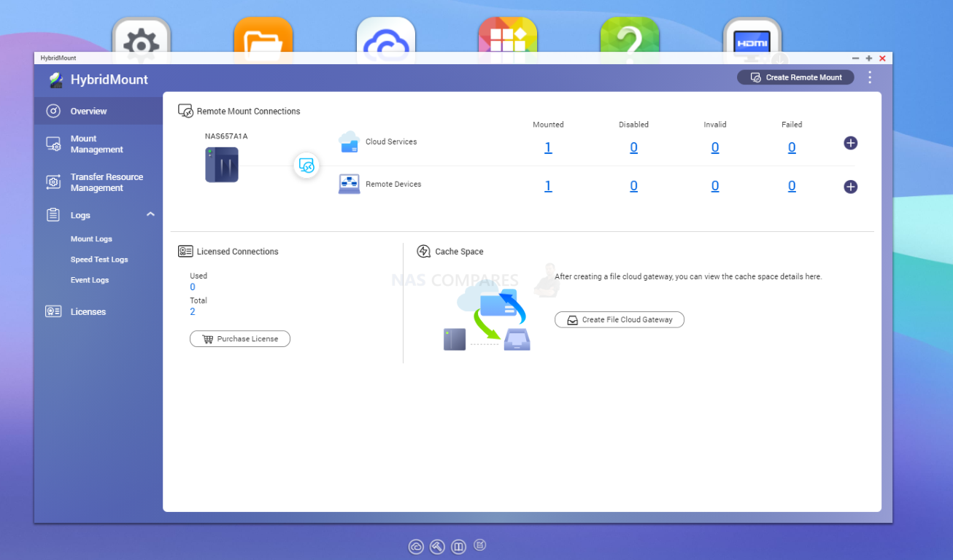Open Event Logs
Viewport: 953px width, 560px height.
90,280
